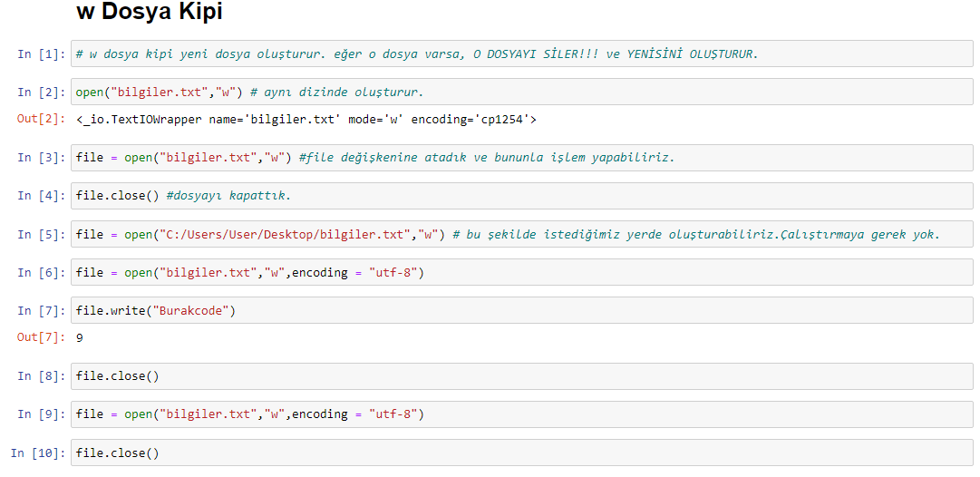Image resolution: width=980 pixels, height=477 pixels.
Task: Click the Out[2] TextIOWrapper output text
Action: pos(306,120)
